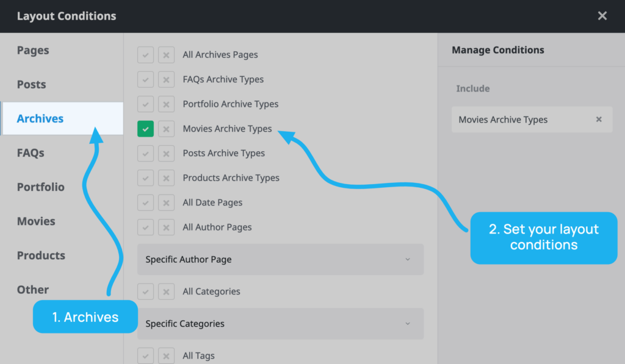Uncheck the green Movies Archive Types checkmark
The image size is (625, 364).
tap(145, 129)
